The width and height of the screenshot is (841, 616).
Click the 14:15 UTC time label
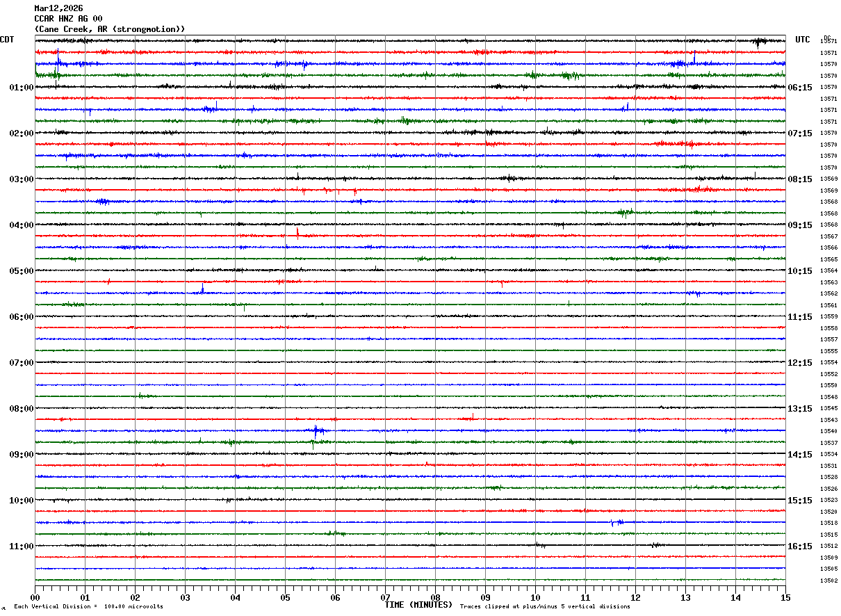coord(800,455)
